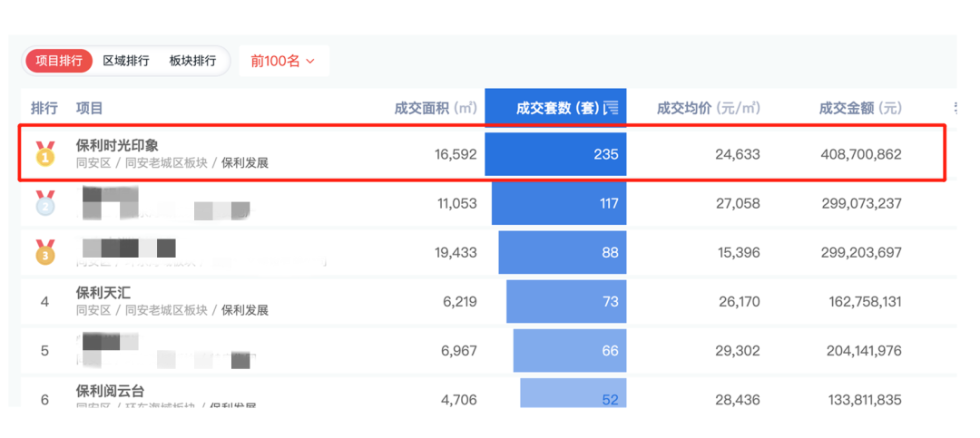Click area value 16,592
This screenshot has height=438, width=980.
pos(456,154)
